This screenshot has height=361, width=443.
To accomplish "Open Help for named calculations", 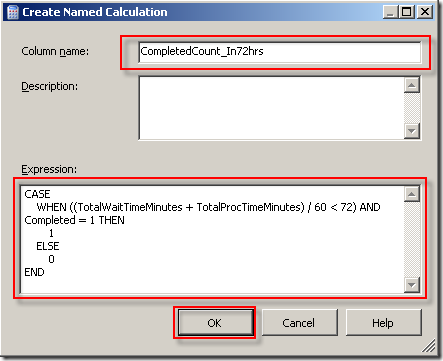I will [383, 323].
